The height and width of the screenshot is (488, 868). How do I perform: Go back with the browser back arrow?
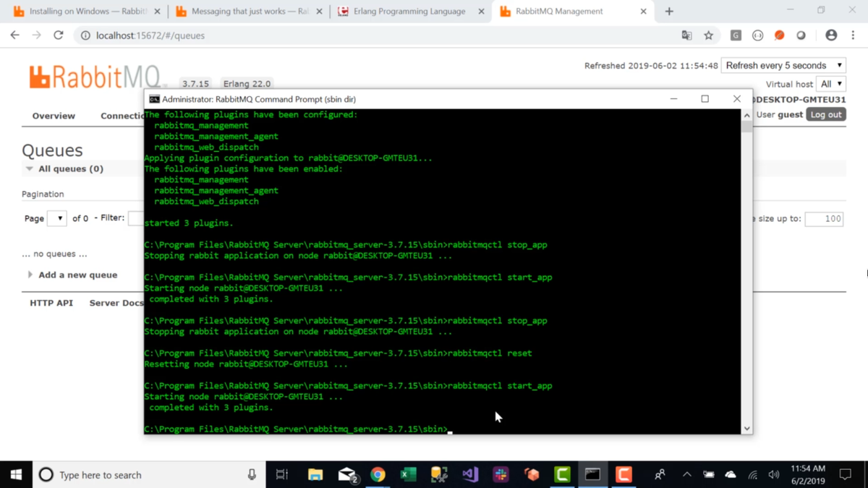[15, 35]
